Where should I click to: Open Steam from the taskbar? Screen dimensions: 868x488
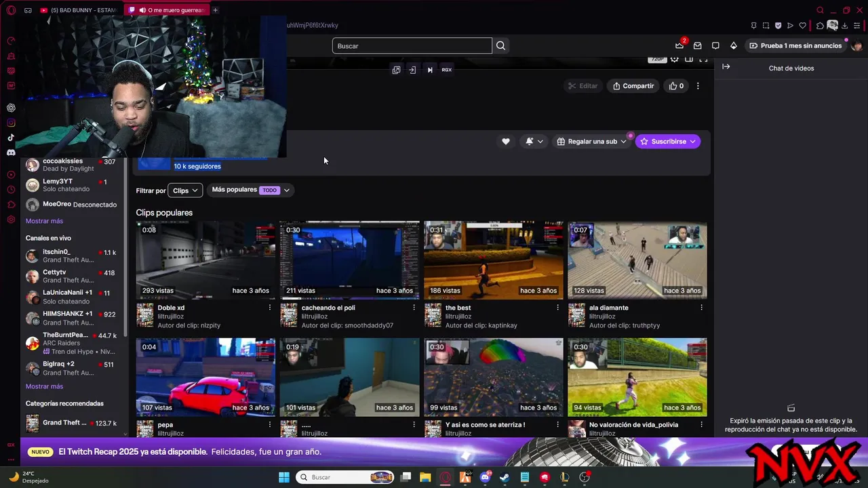[505, 477]
